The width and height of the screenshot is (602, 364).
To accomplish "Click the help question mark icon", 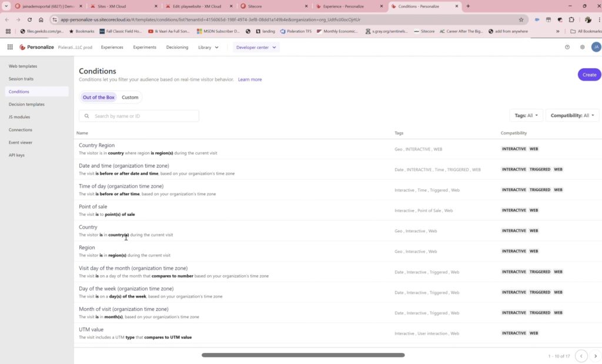I will click(567, 47).
